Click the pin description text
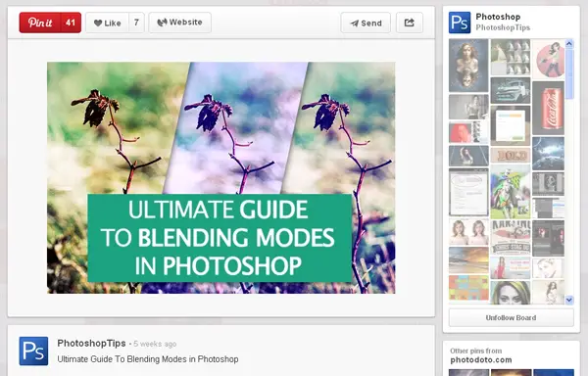 [148, 359]
